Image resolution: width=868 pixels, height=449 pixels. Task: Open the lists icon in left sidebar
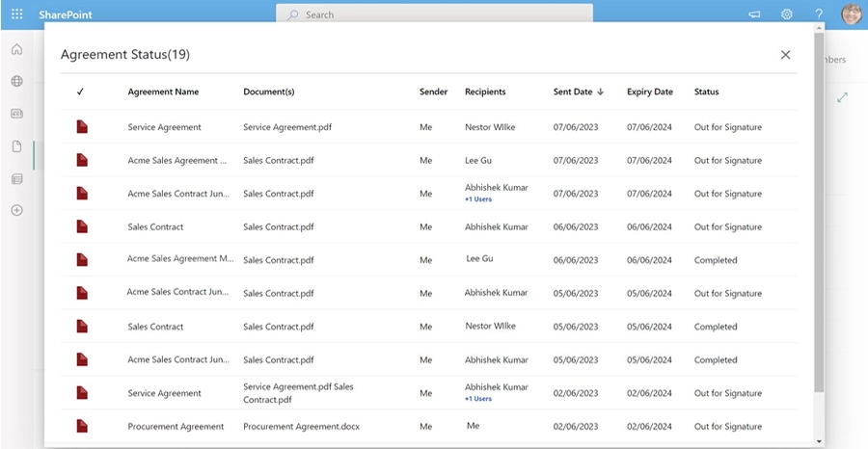(17, 178)
